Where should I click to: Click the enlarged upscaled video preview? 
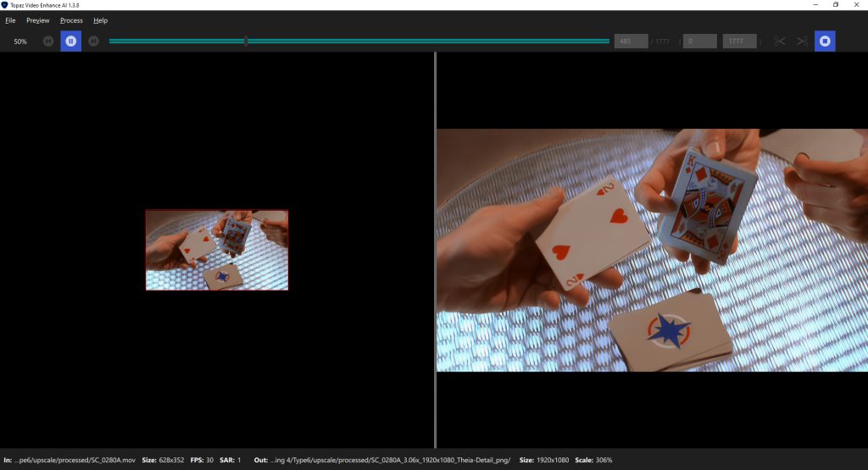(652, 250)
